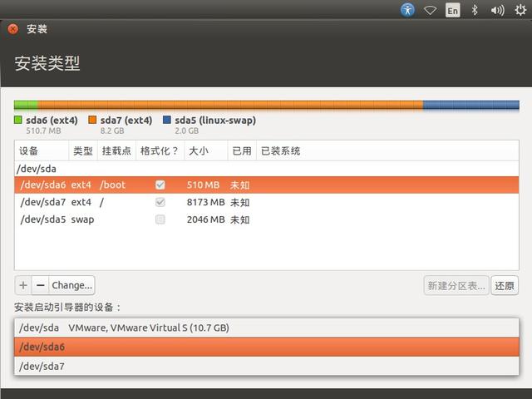Choose /dev/sda VMware Virtual S bootloader device

[x=266, y=328]
